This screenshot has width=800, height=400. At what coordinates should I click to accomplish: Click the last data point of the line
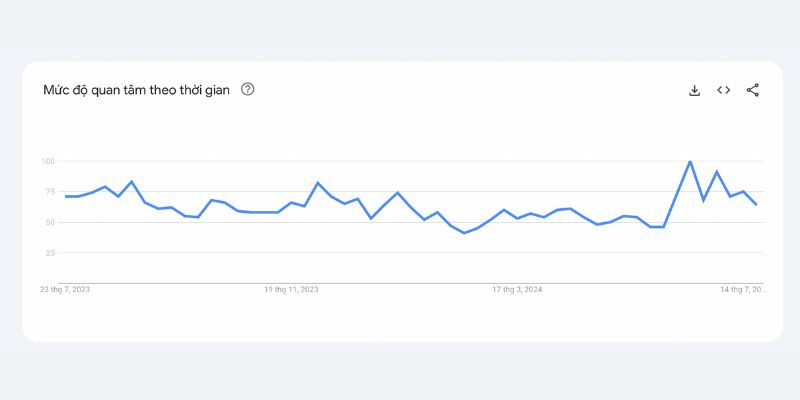pos(756,205)
